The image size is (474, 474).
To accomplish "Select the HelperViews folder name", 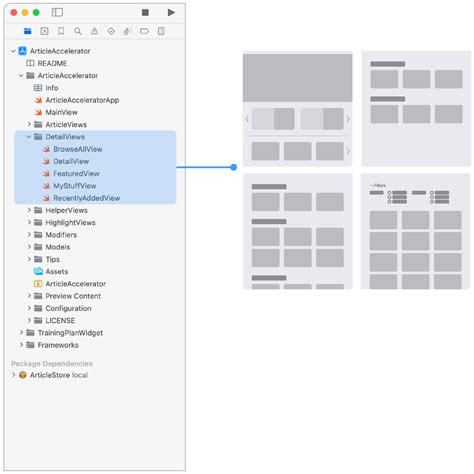I will (66, 210).
